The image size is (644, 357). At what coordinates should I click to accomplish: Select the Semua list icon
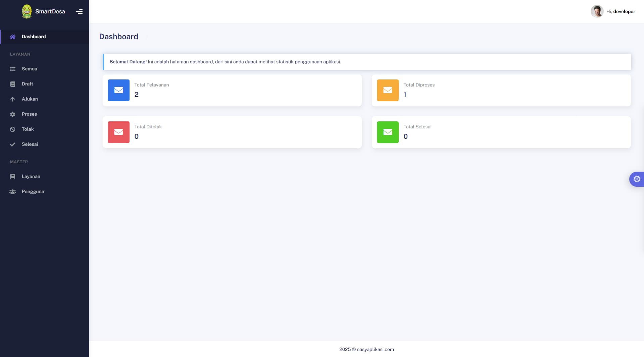[12, 69]
